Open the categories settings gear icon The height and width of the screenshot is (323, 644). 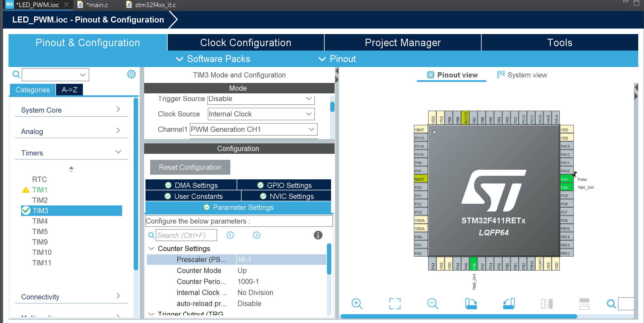point(131,74)
